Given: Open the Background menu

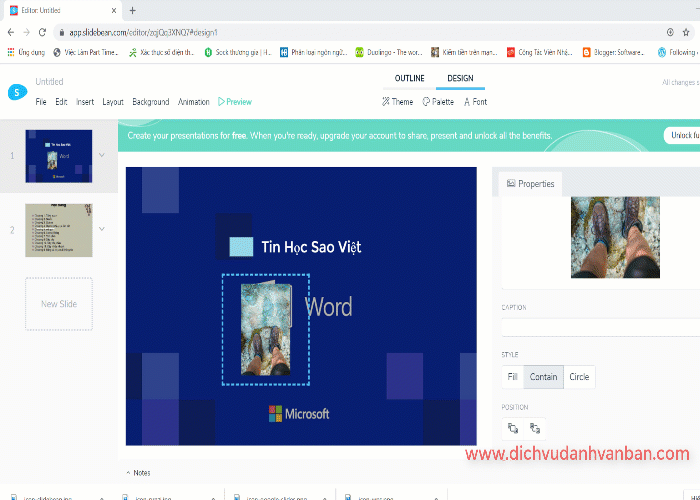Looking at the screenshot, I should pos(150,102).
